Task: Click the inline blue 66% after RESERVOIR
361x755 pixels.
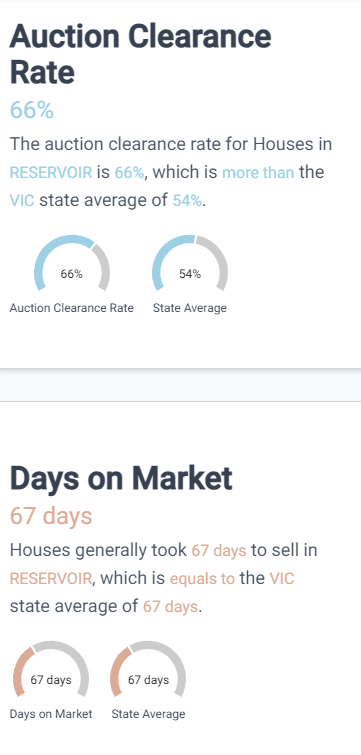Action: [x=129, y=172]
